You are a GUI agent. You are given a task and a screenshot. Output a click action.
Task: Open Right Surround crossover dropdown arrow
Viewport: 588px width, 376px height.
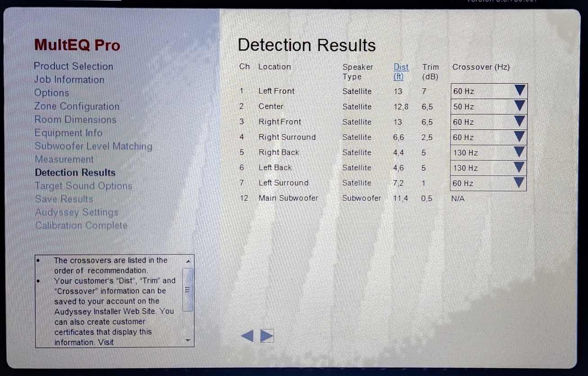pyautogui.click(x=520, y=137)
